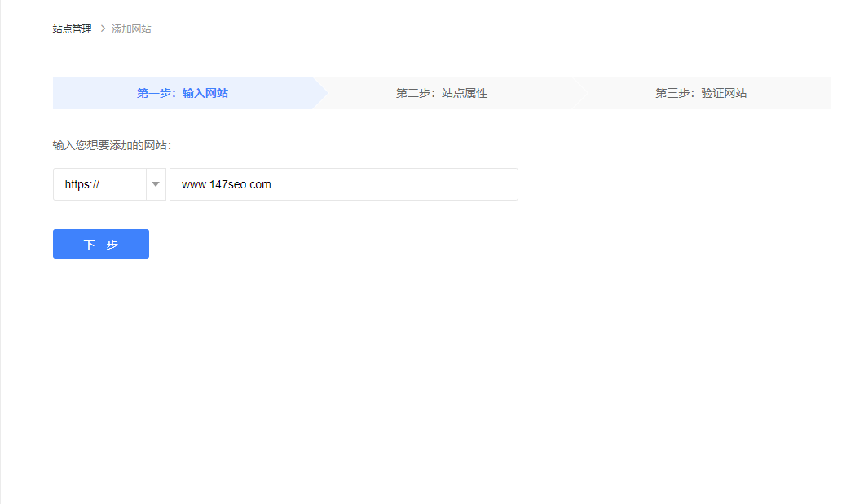Viewport: 868px width, 504px height.
Task: Select step tab 第一步：输入网站
Action: tap(182, 93)
